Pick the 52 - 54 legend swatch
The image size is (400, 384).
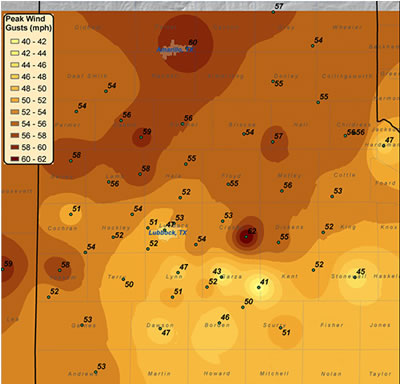(x=15, y=112)
